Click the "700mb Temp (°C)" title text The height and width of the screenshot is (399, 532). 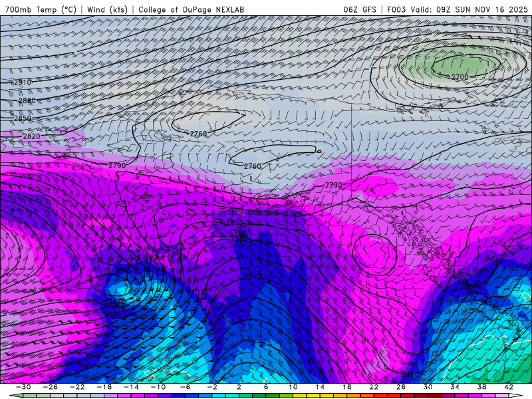tap(41, 9)
